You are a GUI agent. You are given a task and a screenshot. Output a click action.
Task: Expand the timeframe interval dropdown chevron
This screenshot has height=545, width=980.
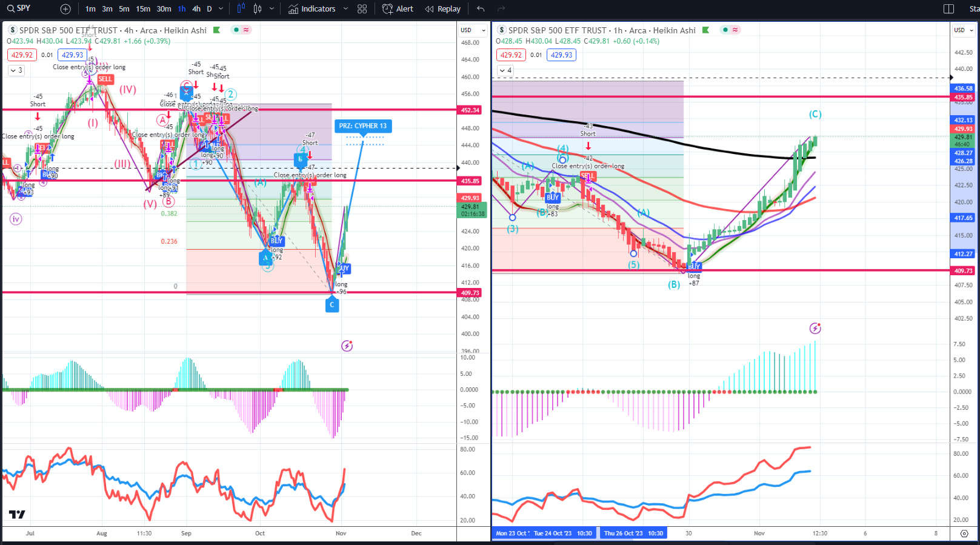coord(221,9)
